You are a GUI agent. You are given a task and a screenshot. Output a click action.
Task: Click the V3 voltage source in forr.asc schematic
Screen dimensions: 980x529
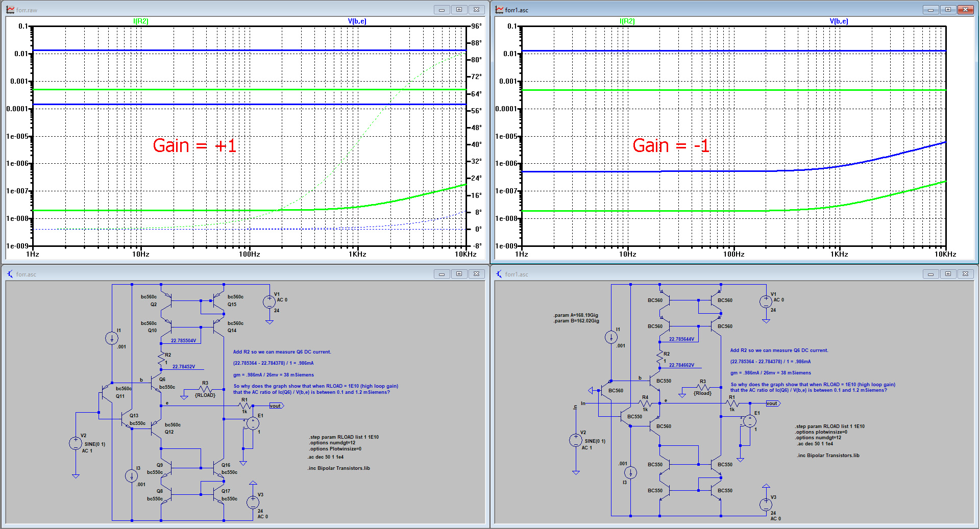click(x=253, y=502)
